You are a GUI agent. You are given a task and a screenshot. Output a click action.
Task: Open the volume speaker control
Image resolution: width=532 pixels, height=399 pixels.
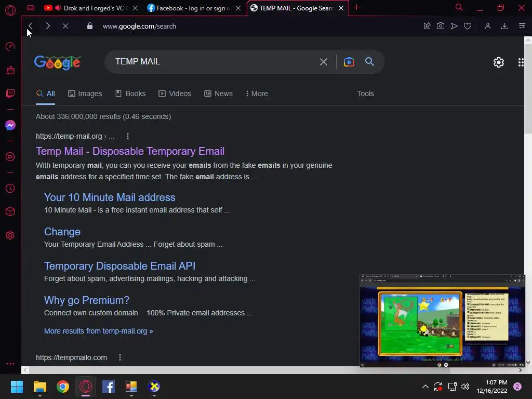(x=465, y=387)
